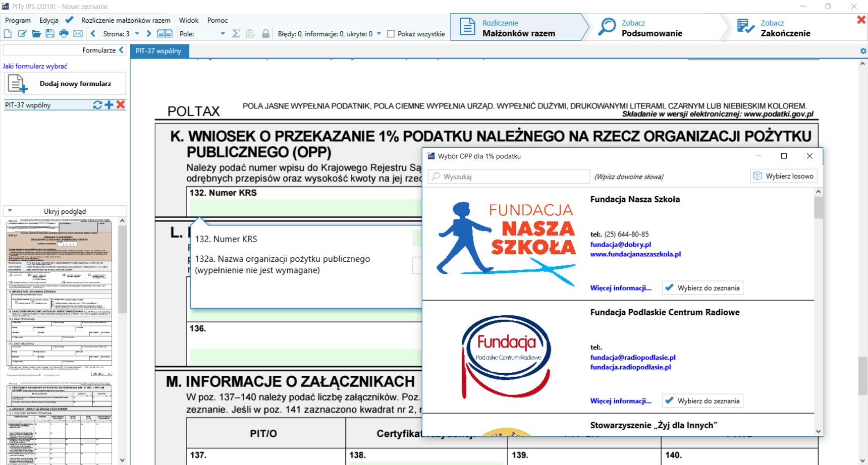Screen dimensions: 868x465
Task: Click the red X in the top-right corner
Action: pyautogui.click(x=861, y=20)
